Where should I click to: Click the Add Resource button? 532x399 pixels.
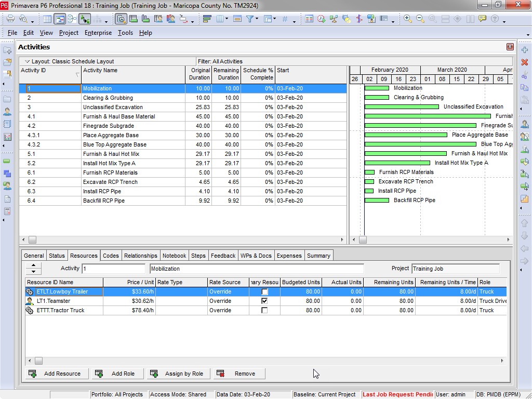click(x=56, y=374)
